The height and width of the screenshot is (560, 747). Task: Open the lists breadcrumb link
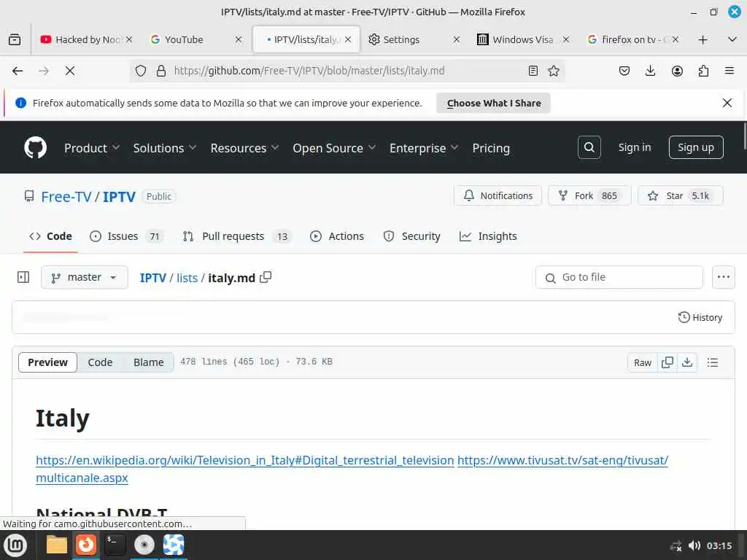187,278
